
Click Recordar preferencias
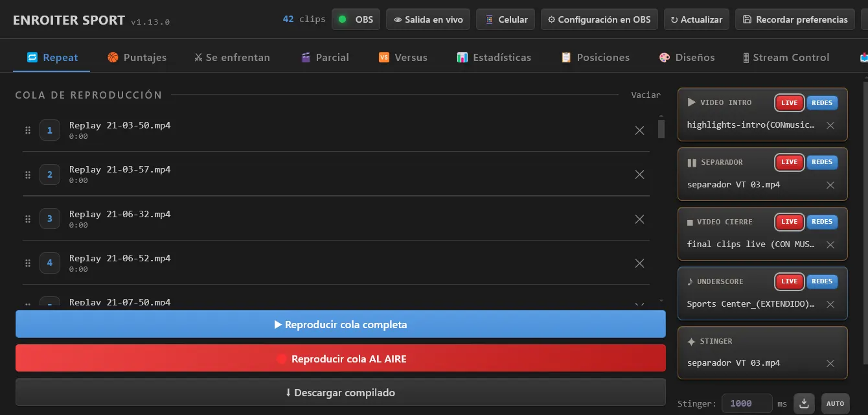pos(795,19)
